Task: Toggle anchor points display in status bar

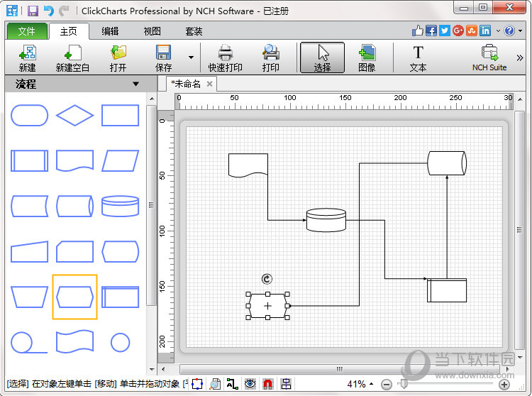Action: (x=197, y=384)
